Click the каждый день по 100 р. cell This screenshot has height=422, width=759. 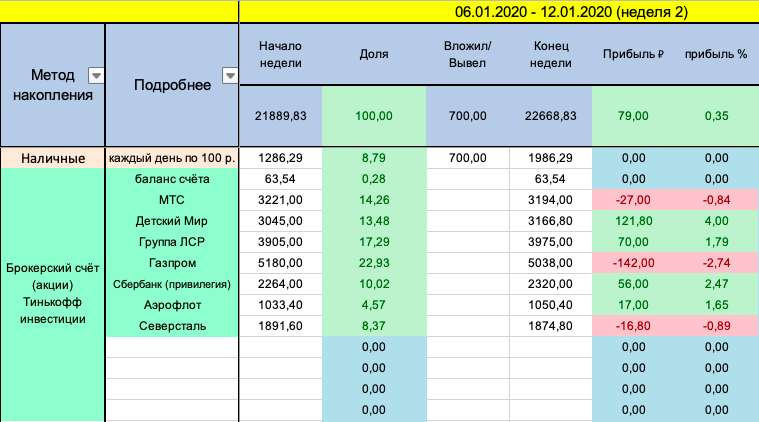pos(171,158)
